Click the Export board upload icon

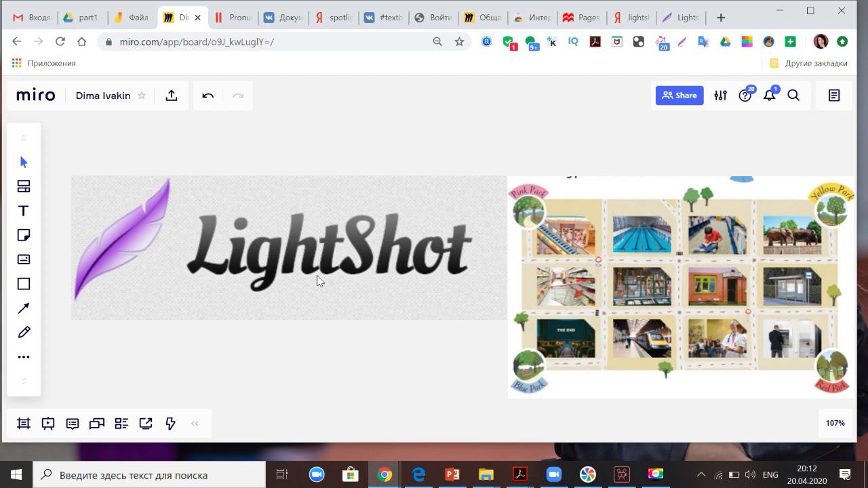click(x=172, y=96)
